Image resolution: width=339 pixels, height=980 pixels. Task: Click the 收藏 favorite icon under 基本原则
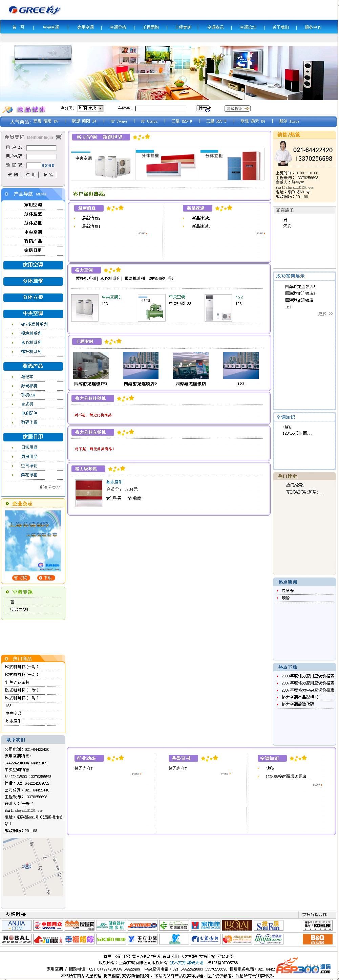129,498
